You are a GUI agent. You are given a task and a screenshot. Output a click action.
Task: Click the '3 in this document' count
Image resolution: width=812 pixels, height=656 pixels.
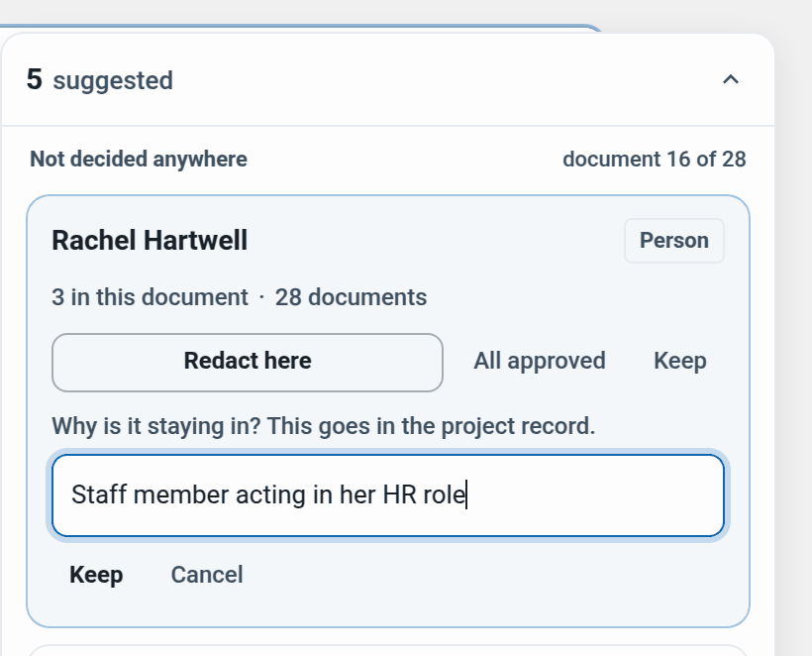click(150, 297)
